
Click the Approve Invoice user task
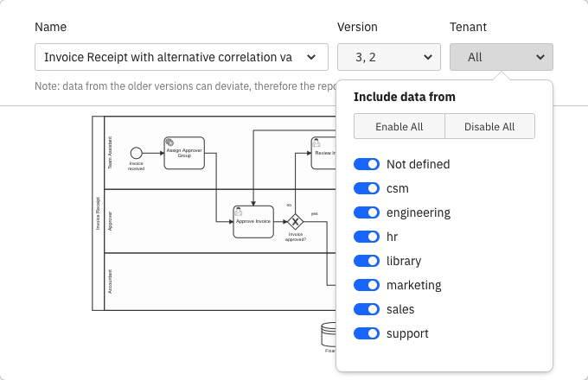point(253,221)
